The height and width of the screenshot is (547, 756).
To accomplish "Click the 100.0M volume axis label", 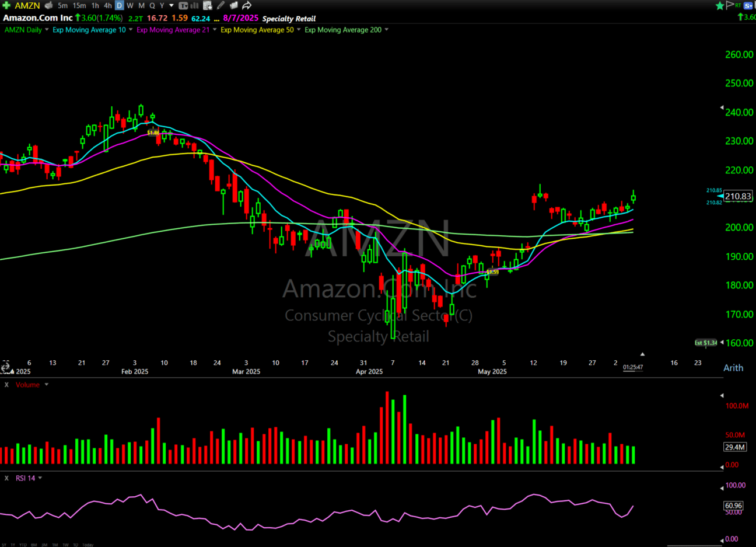I will click(x=737, y=406).
